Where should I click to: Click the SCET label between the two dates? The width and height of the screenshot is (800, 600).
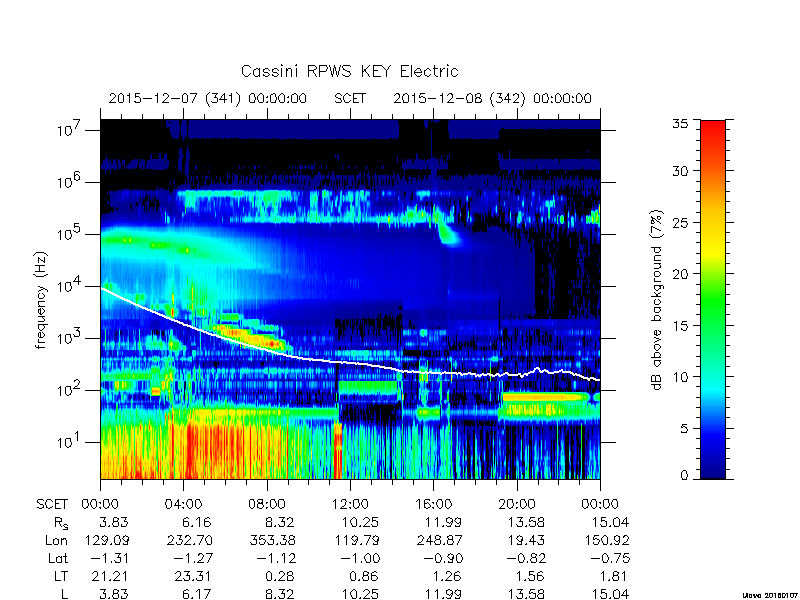(x=350, y=98)
